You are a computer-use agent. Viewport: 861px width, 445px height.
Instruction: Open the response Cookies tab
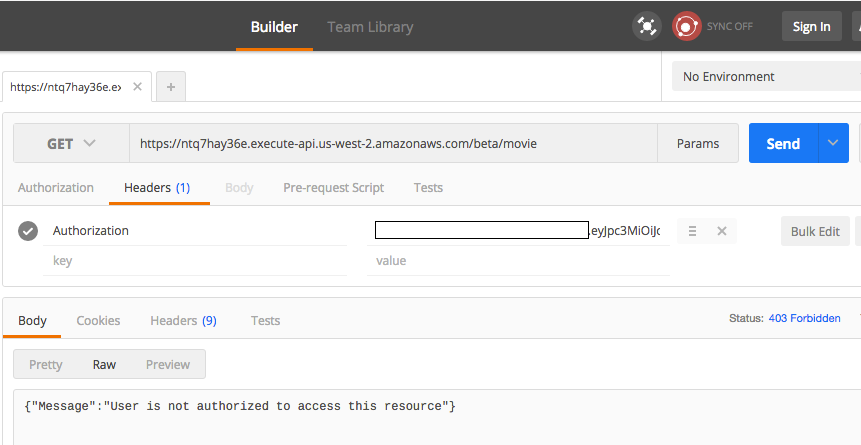click(98, 320)
